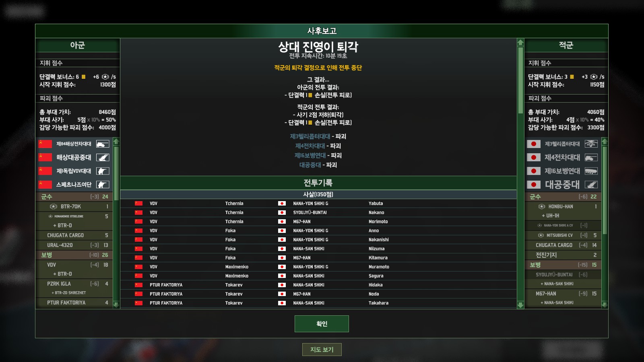
Task: Collapse the friendly 군수 category header
Action: tap(74, 197)
